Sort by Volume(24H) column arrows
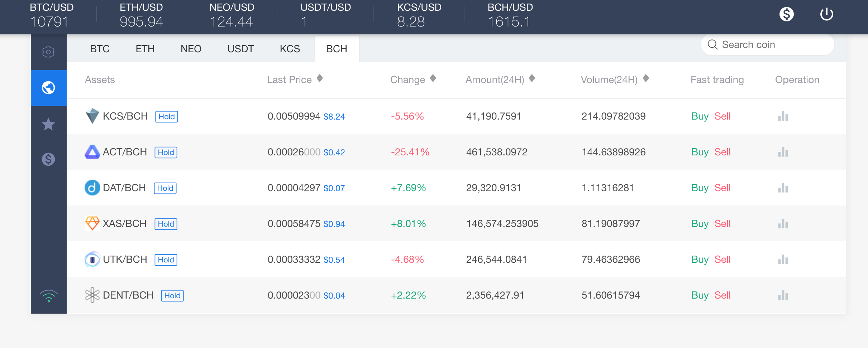 [x=646, y=78]
